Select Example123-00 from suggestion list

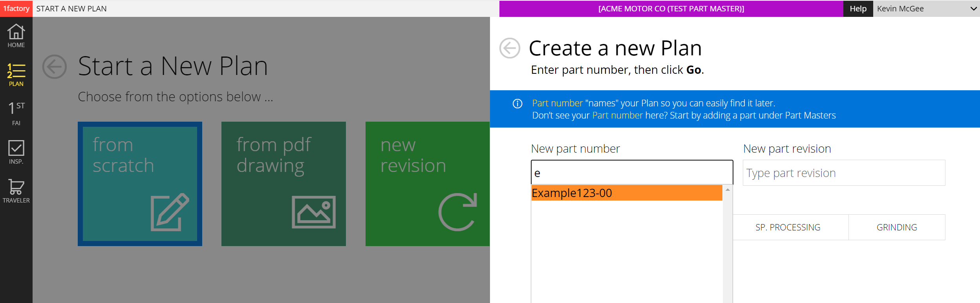[626, 193]
